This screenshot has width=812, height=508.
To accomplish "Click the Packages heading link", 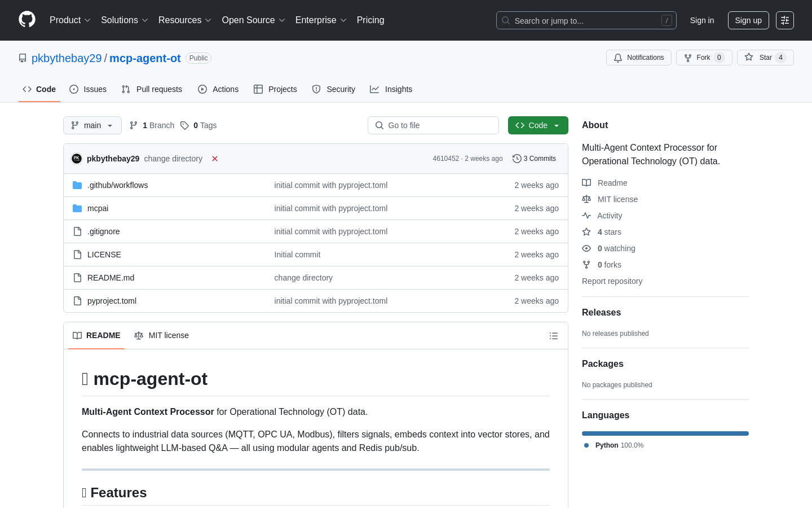I will tap(602, 364).
